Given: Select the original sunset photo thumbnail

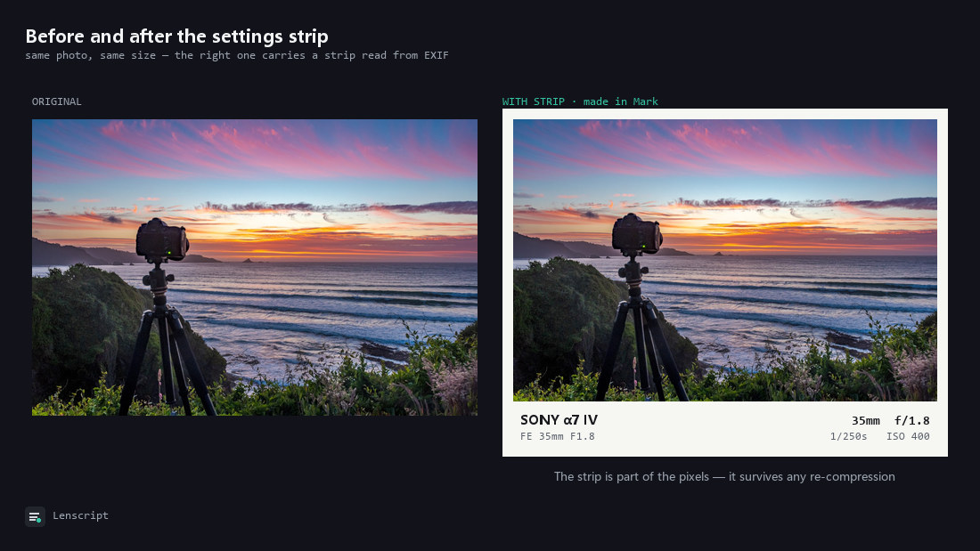Looking at the screenshot, I should (255, 267).
